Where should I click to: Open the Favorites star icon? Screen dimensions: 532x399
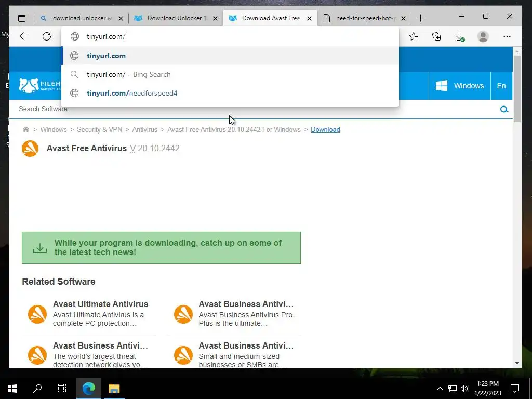tap(414, 36)
